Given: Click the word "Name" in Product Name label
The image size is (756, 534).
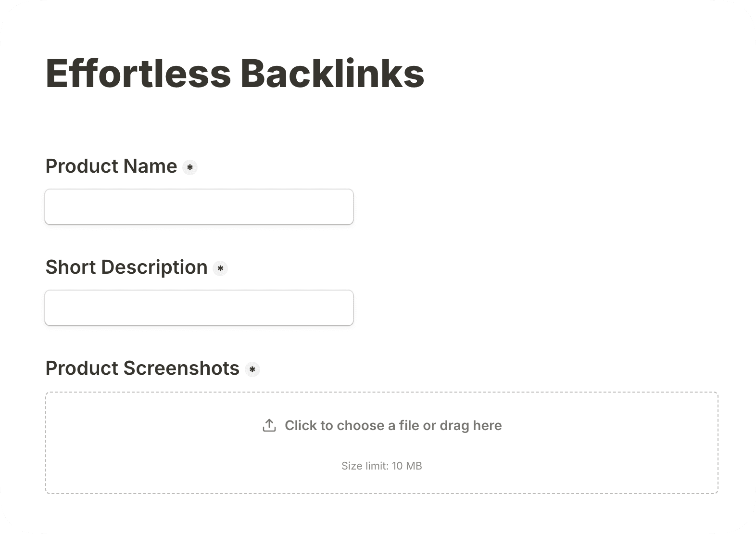Looking at the screenshot, I should tap(150, 166).
